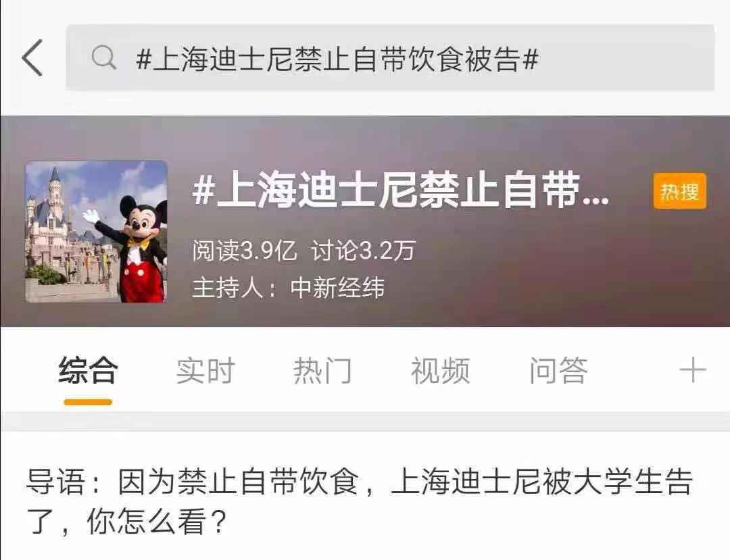Image resolution: width=730 pixels, height=560 pixels.
Task: Tap the magnifying glass search icon
Action: pos(103,58)
